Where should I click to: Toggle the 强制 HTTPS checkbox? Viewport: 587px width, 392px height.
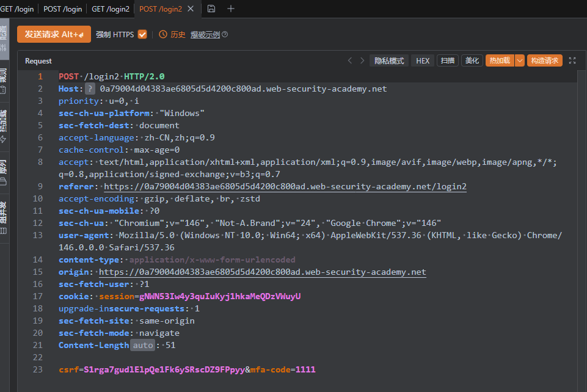click(x=142, y=35)
